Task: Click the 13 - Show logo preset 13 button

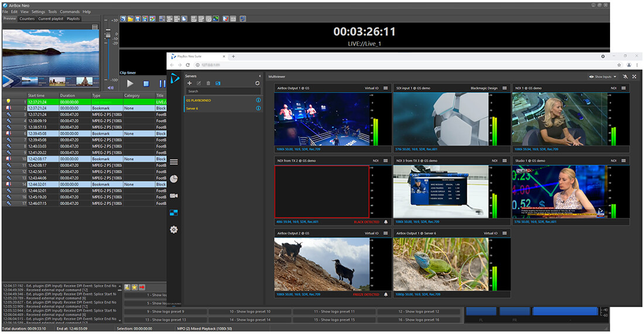Action: coord(166,319)
